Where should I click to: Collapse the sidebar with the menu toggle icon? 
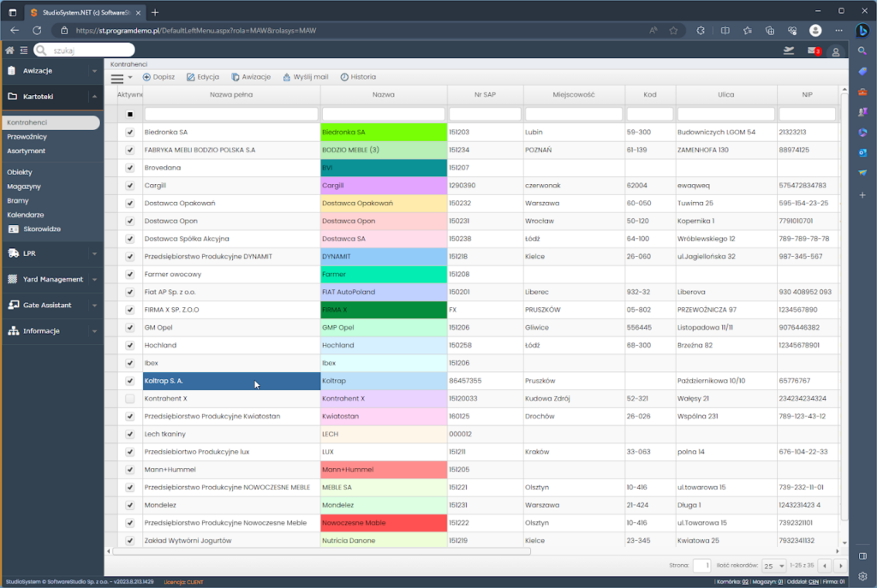pos(23,50)
